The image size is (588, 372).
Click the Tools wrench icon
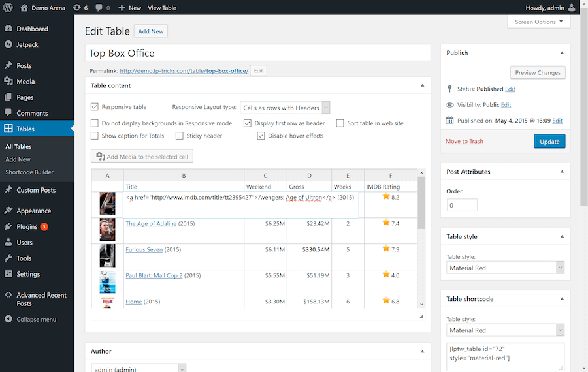pos(8,258)
